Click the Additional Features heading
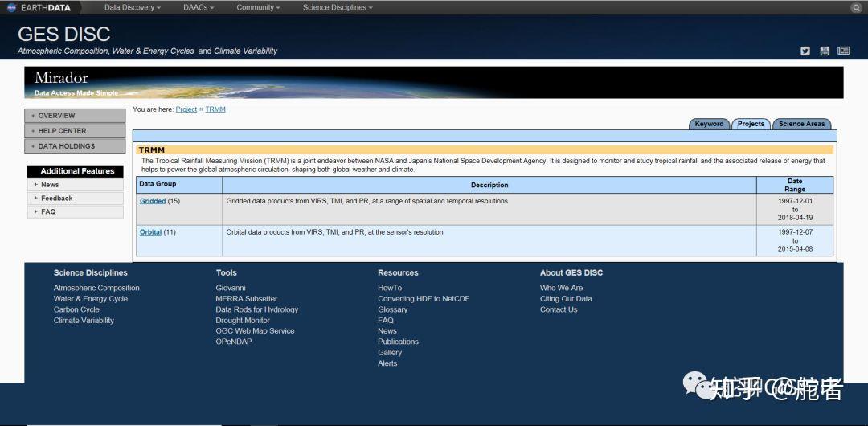Viewport: 868px width, 426px height. click(76, 171)
